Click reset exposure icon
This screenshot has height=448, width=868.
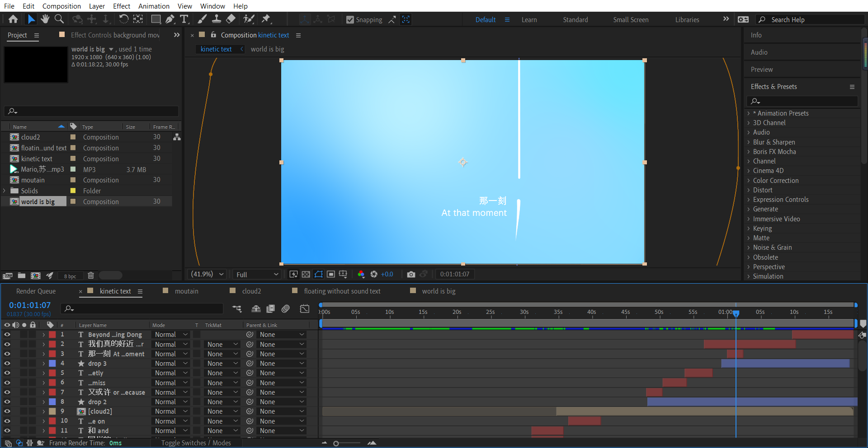(374, 274)
